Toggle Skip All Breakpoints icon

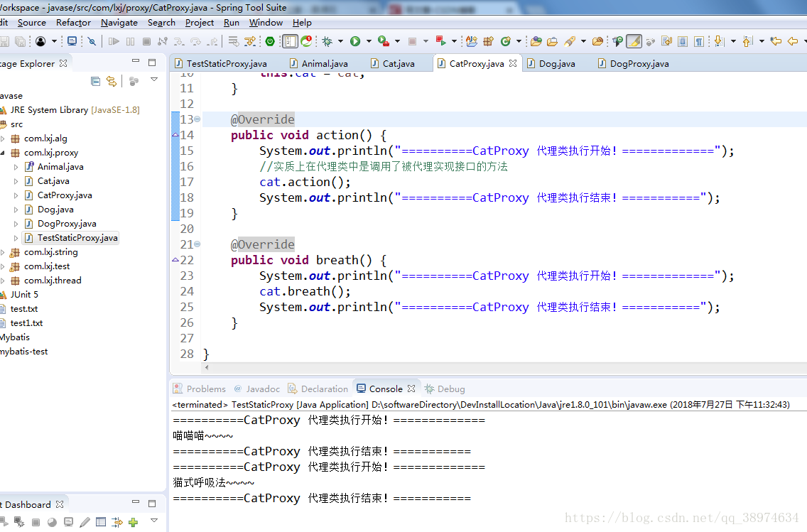click(x=92, y=41)
